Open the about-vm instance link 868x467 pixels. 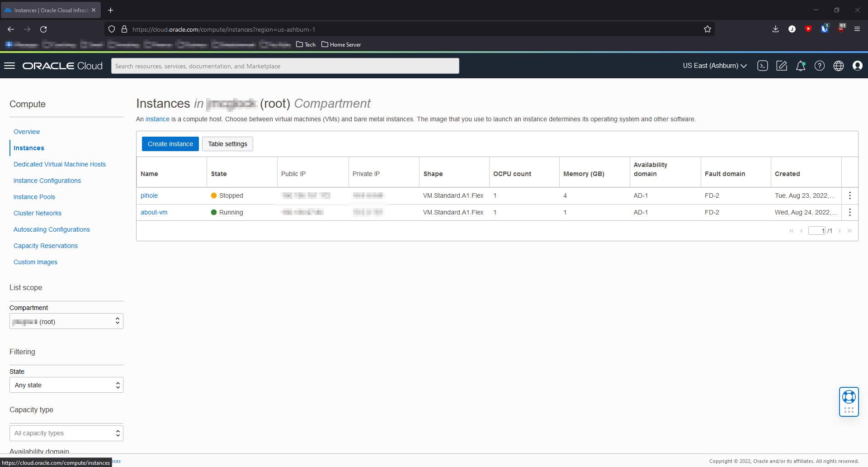pyautogui.click(x=154, y=212)
